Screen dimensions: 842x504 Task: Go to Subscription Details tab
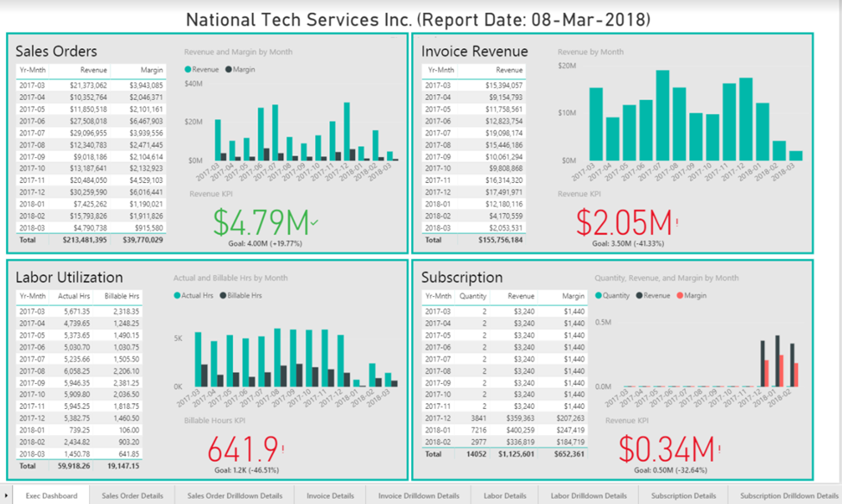(x=684, y=495)
